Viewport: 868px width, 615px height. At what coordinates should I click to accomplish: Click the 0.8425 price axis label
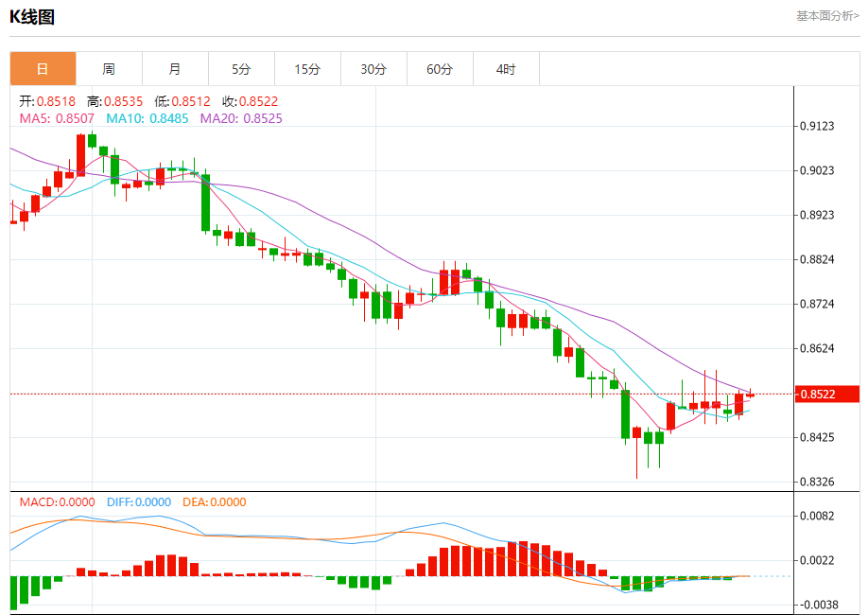click(x=817, y=437)
